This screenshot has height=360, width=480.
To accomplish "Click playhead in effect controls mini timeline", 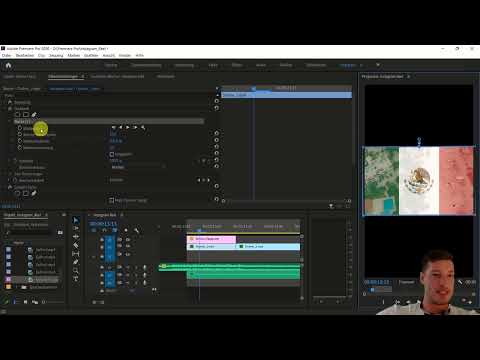I will (x=254, y=88).
